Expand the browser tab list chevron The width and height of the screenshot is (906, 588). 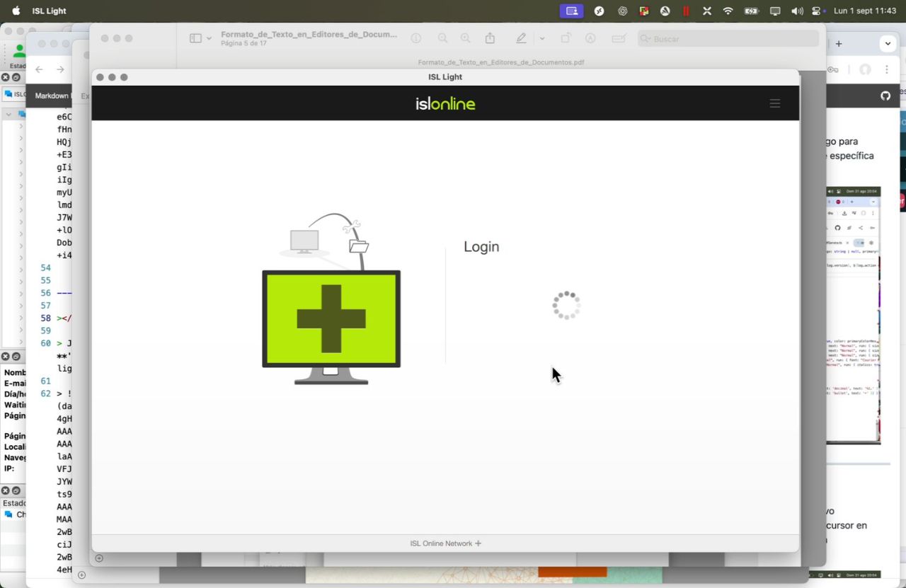[888, 44]
